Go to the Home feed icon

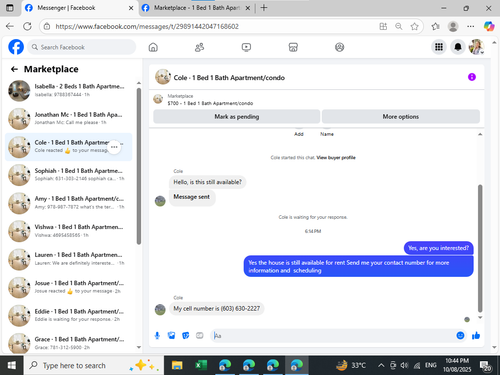click(153, 47)
